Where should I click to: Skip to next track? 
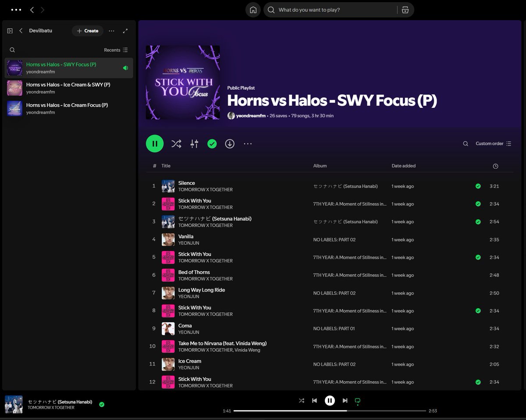[x=345, y=400]
